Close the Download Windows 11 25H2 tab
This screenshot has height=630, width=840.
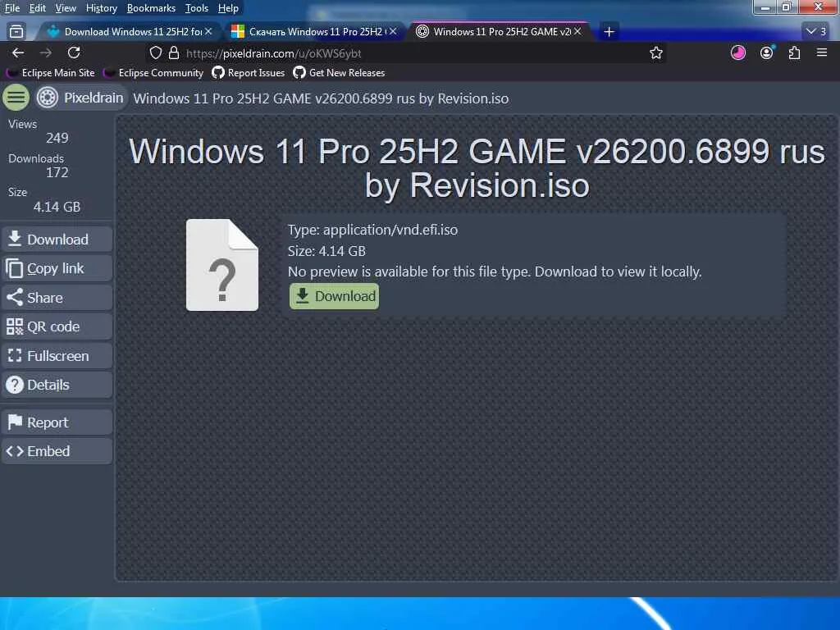(x=208, y=32)
